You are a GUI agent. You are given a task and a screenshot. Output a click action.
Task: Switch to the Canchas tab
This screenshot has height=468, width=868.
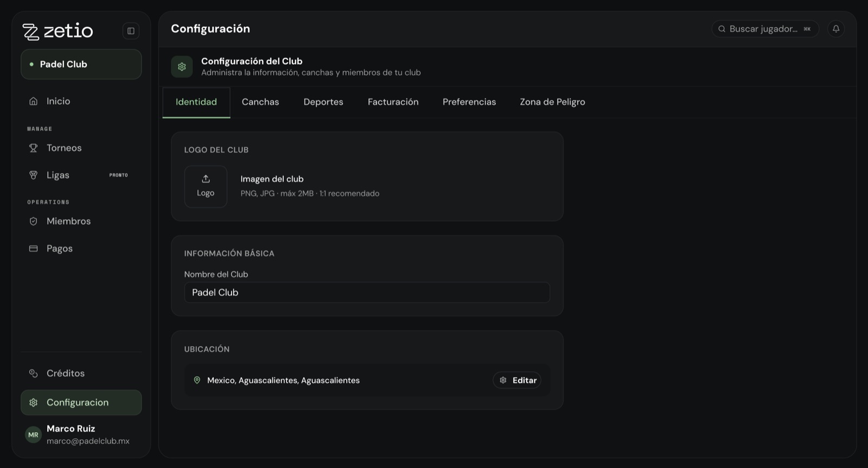[x=260, y=102]
